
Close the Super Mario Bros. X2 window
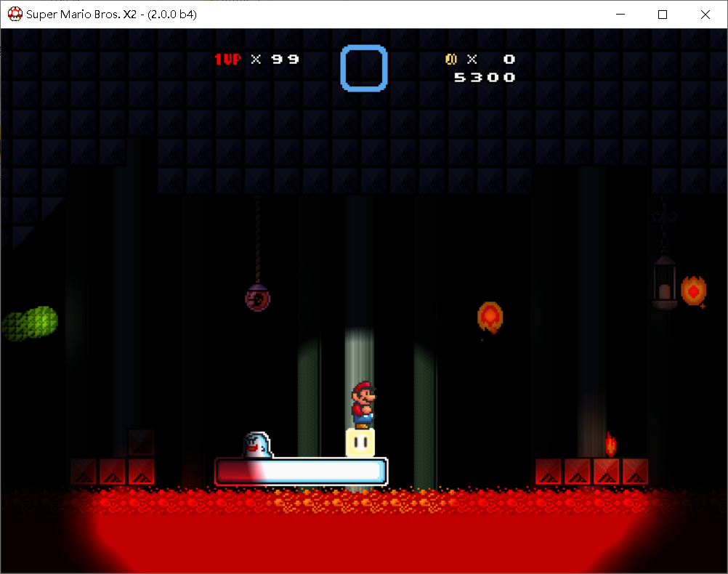705,15
